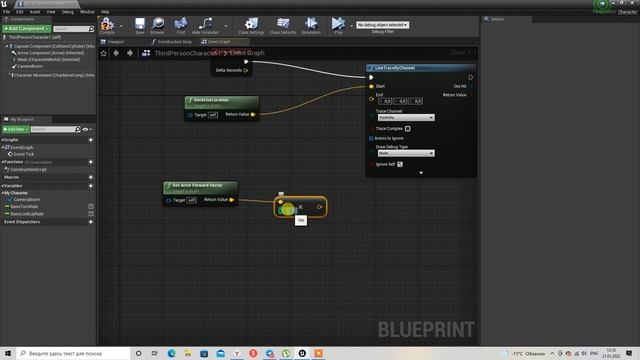Add a new macro with Macros plus icon
The width and height of the screenshot is (640, 360).
91,178
